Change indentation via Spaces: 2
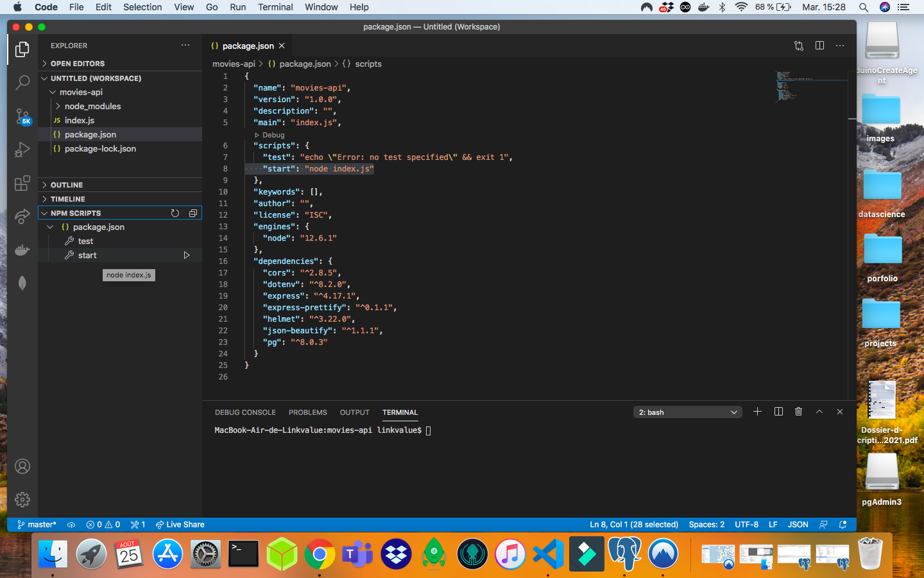 tap(706, 525)
